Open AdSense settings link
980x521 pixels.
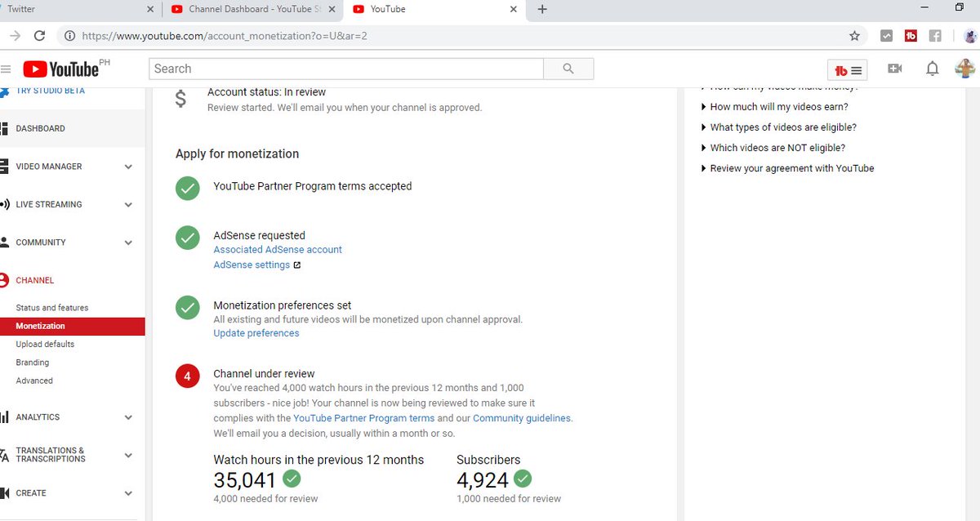(252, 265)
